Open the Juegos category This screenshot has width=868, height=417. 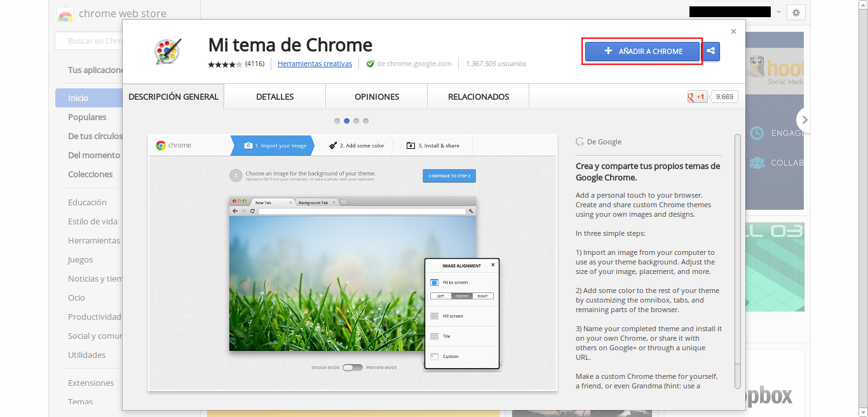pos(80,259)
